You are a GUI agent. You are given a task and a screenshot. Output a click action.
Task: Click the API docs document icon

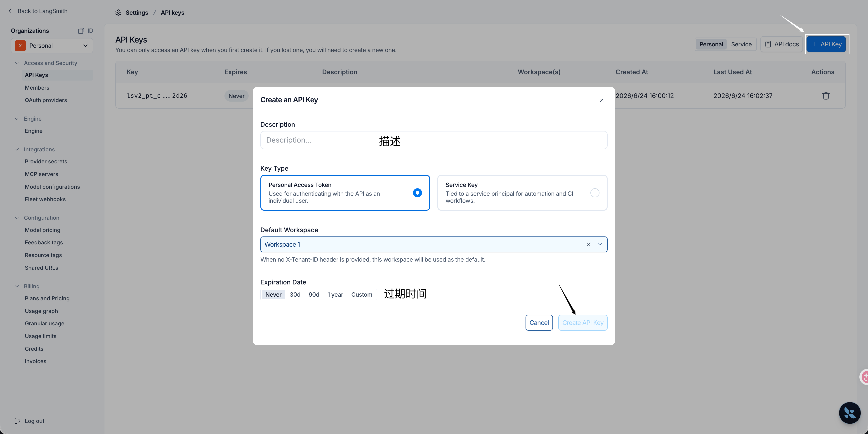[768, 44]
